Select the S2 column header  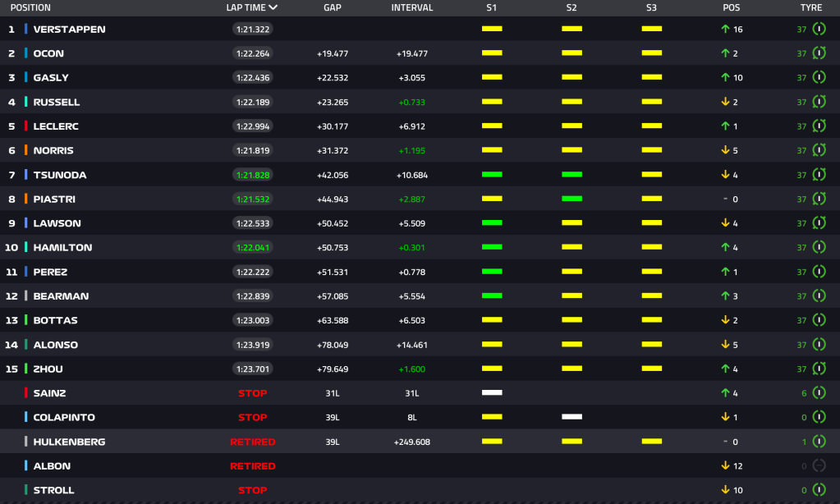point(571,7)
